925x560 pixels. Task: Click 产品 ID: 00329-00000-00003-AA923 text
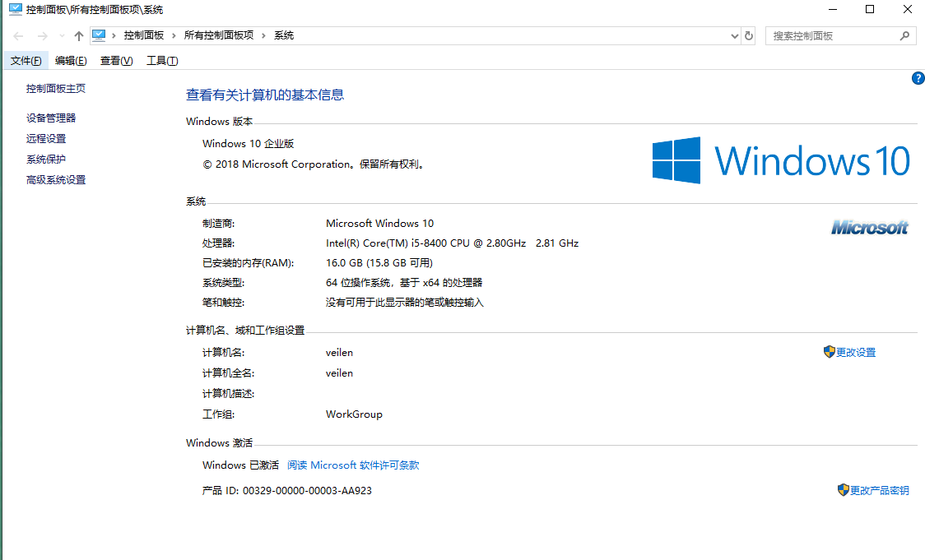pyautogui.click(x=286, y=490)
